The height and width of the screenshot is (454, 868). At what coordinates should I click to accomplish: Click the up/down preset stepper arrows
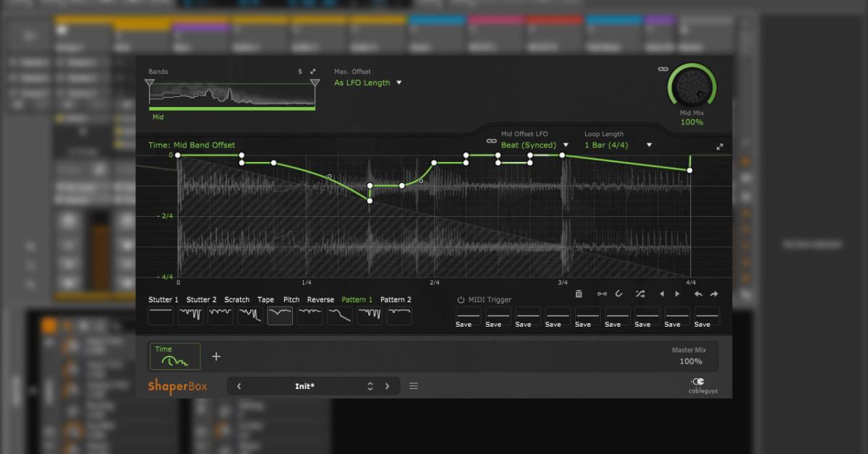tap(370, 386)
